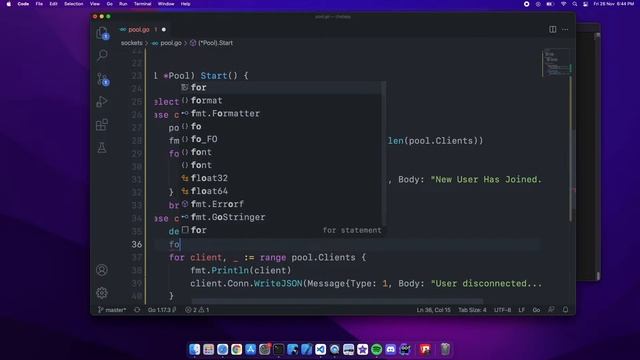This screenshot has height=360, width=640.
Task: Open App Store from the dock
Action: pyautogui.click(x=251, y=349)
